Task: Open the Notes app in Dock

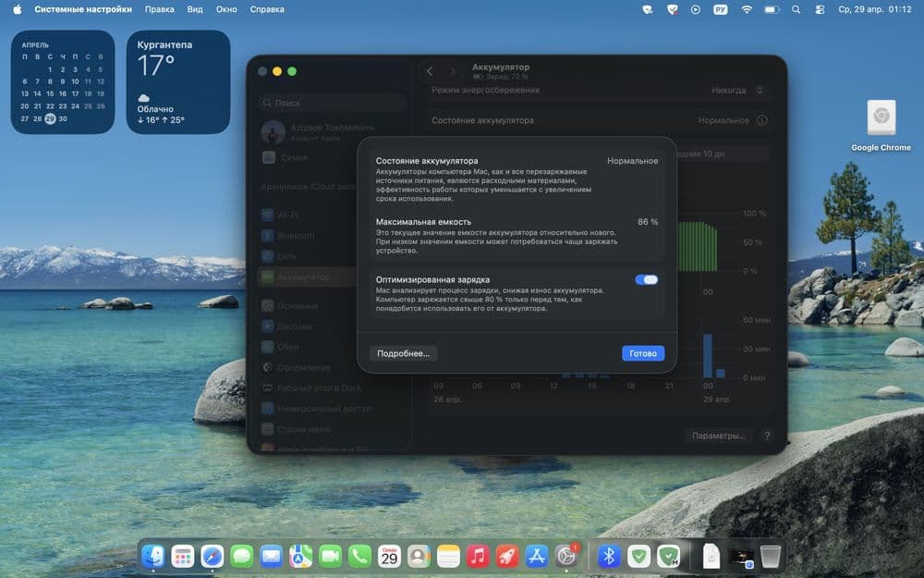Action: click(x=448, y=556)
